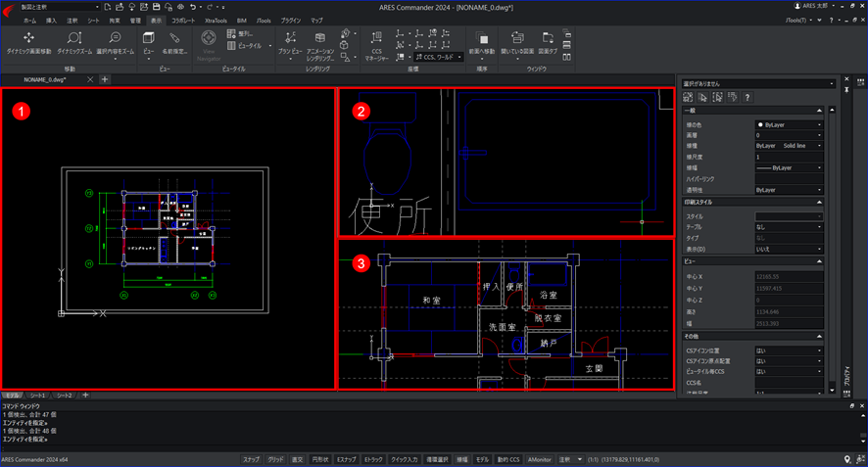Toggle スナップ in the status bar
The width and height of the screenshot is (868, 467).
pos(252,459)
